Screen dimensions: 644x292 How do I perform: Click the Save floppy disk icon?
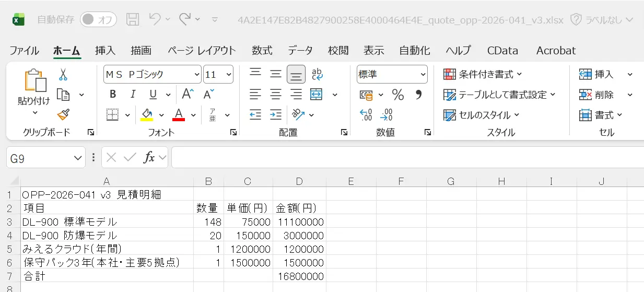point(133,20)
